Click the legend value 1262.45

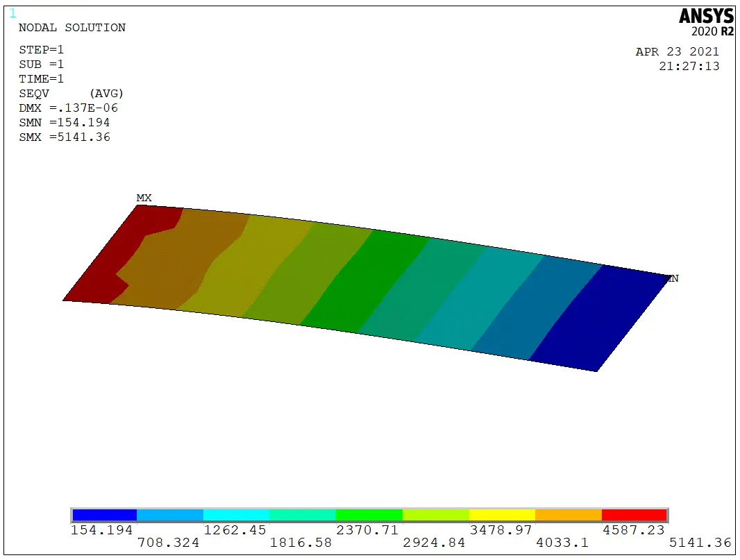(235, 529)
